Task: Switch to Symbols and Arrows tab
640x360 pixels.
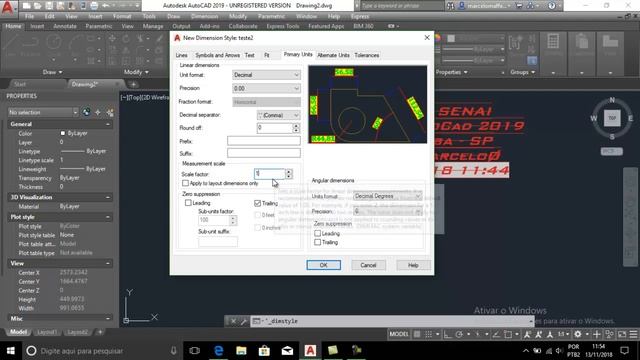Action: (217, 55)
